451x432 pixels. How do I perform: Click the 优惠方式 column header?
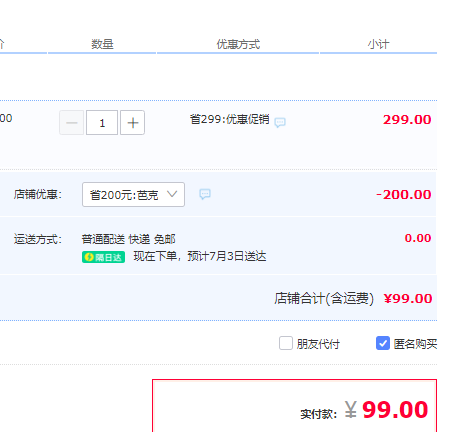click(238, 44)
